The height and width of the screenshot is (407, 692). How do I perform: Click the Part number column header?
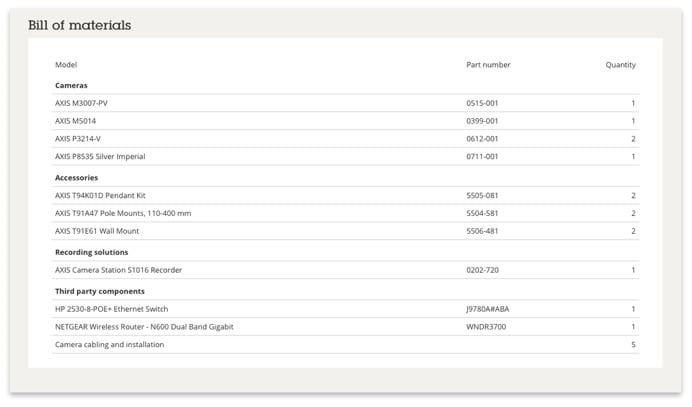click(488, 65)
